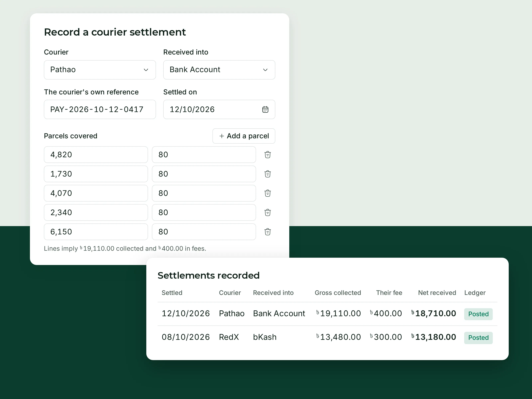The height and width of the screenshot is (399, 532).
Task: Edit the 1,730 collected amount field
Action: pyautogui.click(x=96, y=174)
